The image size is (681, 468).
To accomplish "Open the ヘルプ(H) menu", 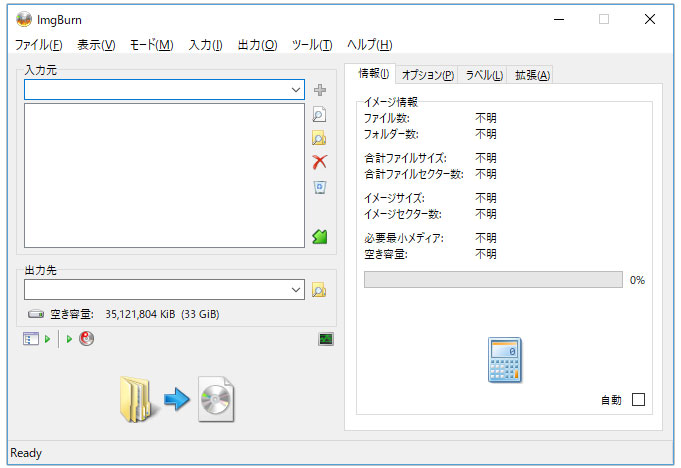I will 370,45.
